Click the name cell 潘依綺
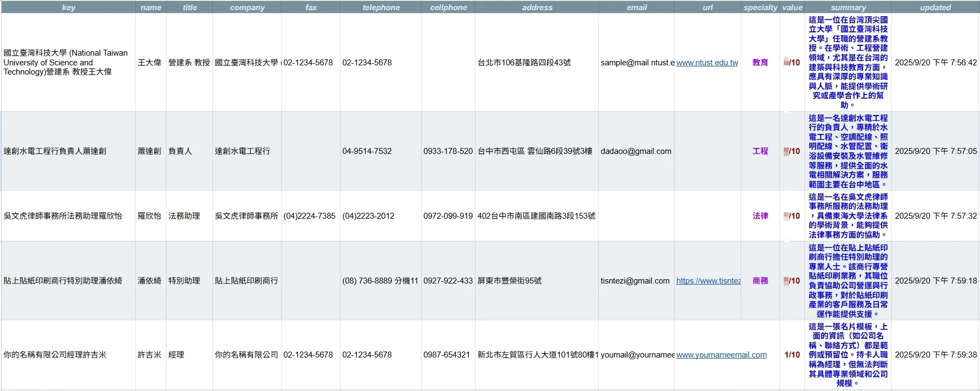The height and width of the screenshot is (391, 980). pyautogui.click(x=150, y=281)
